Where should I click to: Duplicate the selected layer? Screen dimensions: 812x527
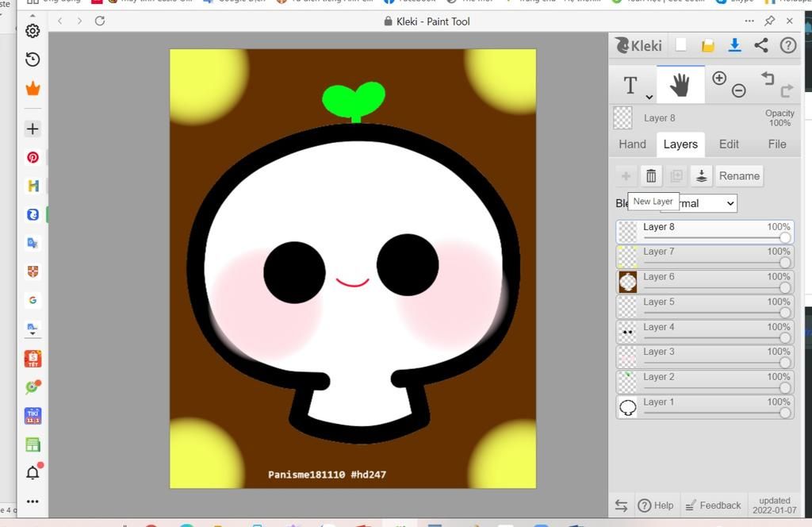point(676,176)
